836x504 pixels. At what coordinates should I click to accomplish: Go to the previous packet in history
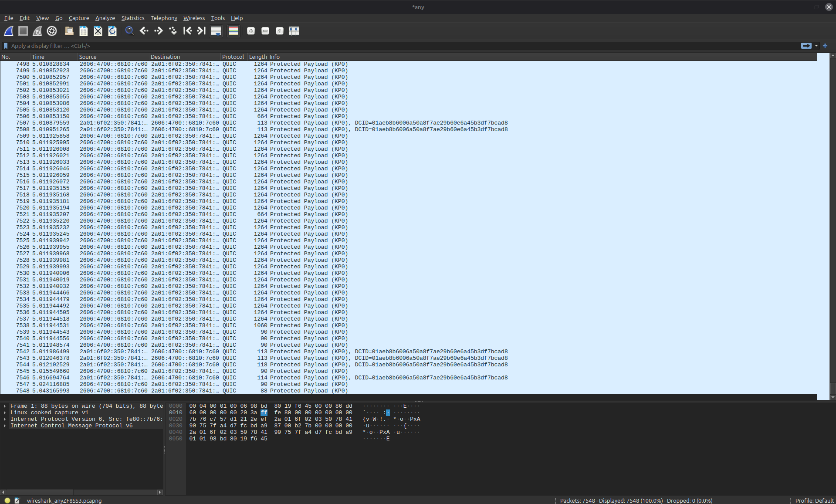click(144, 31)
